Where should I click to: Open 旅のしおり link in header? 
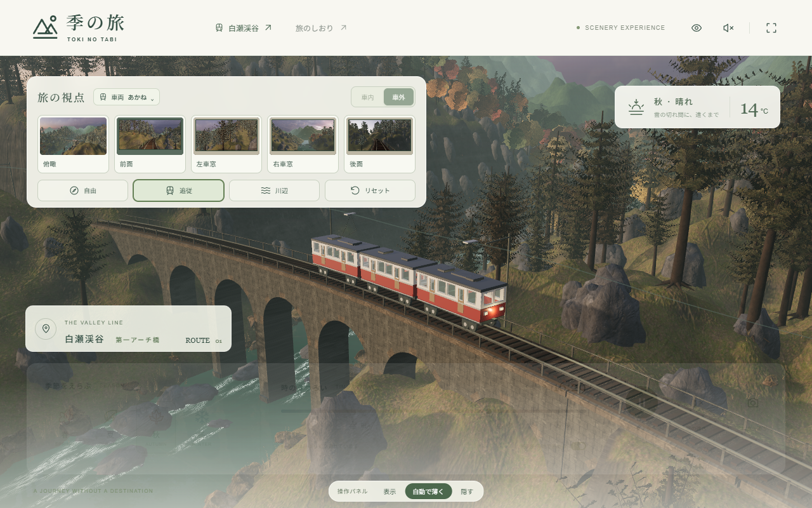(x=321, y=28)
